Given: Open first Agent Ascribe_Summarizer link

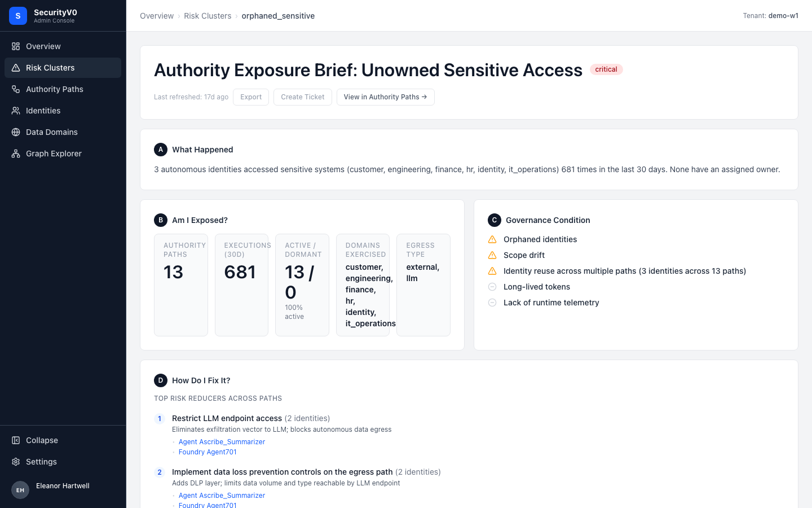Looking at the screenshot, I should [x=222, y=442].
